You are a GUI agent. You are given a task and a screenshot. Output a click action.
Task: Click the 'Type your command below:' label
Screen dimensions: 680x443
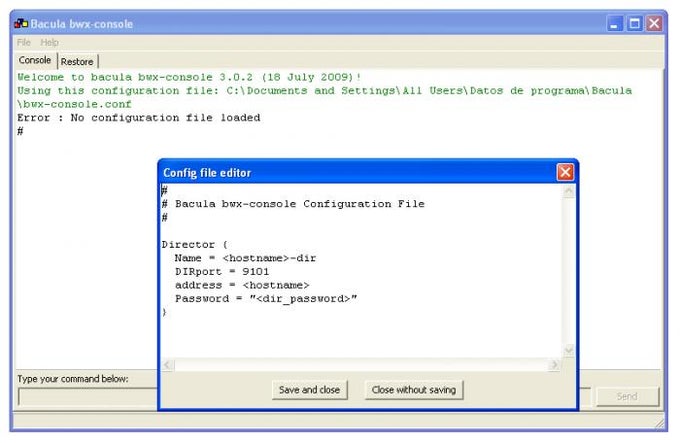(x=73, y=379)
